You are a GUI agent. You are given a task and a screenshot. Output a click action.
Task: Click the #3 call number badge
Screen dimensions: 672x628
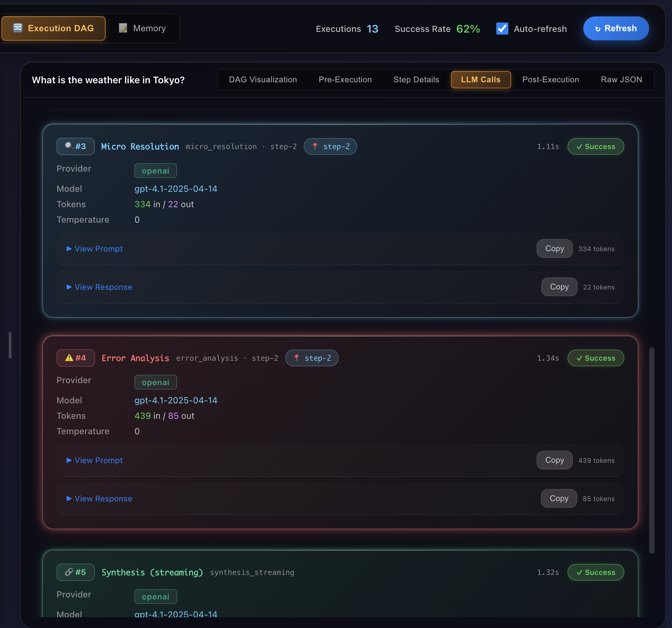coord(75,146)
